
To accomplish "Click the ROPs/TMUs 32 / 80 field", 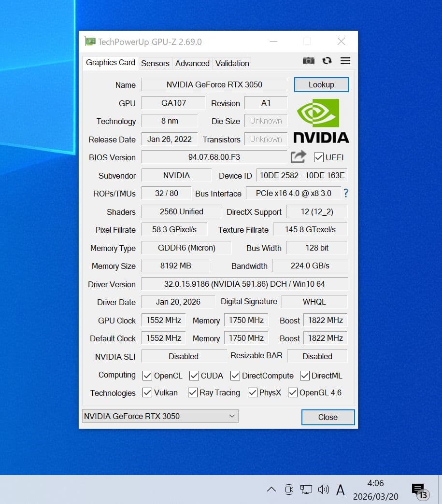I will click(x=166, y=193).
